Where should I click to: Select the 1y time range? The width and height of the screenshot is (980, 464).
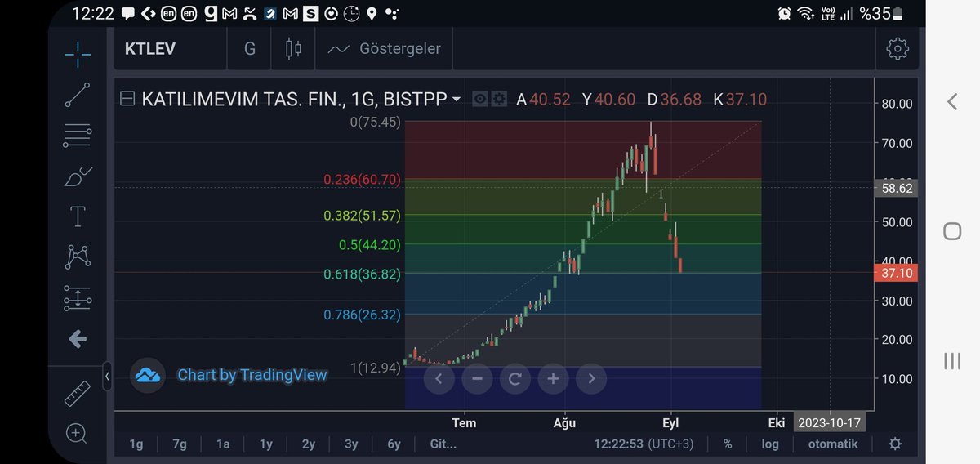[x=266, y=444]
